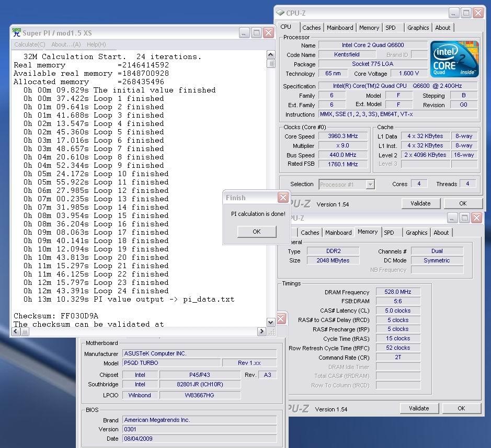The width and height of the screenshot is (491, 448).
Task: Click the Super PI scroll right arrow
Action: pos(261,331)
